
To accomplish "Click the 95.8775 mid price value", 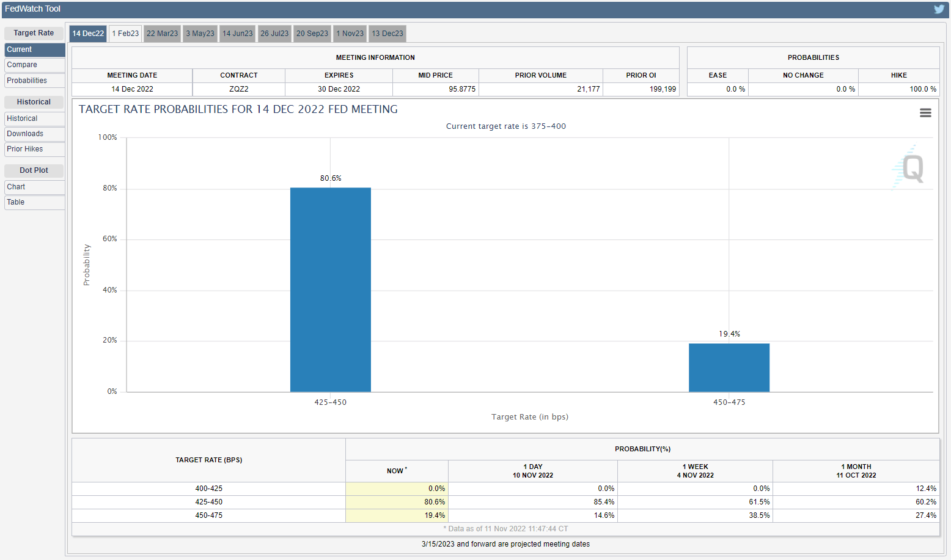I will coord(462,89).
